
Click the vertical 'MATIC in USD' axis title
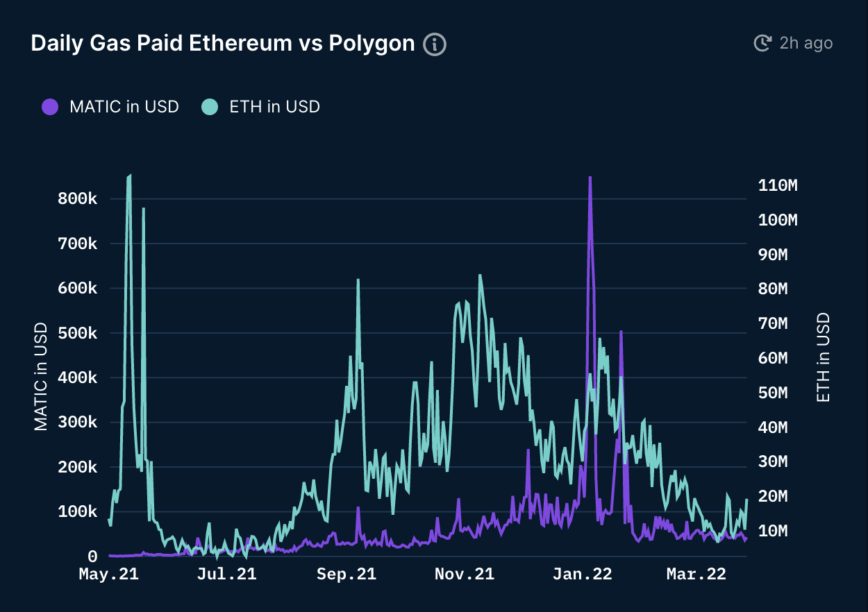41,377
